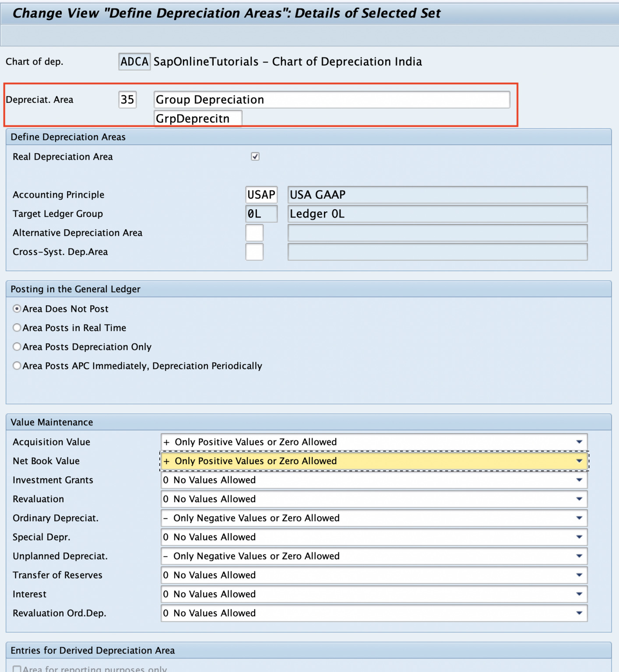Select Area Does Not Post radio button
This screenshot has height=672, width=619.
coord(17,309)
